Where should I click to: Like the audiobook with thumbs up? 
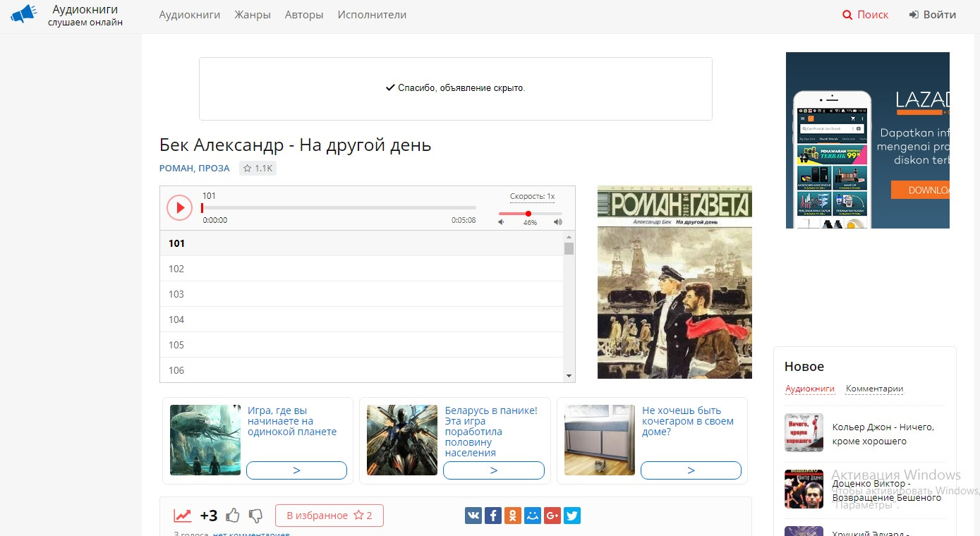233,516
